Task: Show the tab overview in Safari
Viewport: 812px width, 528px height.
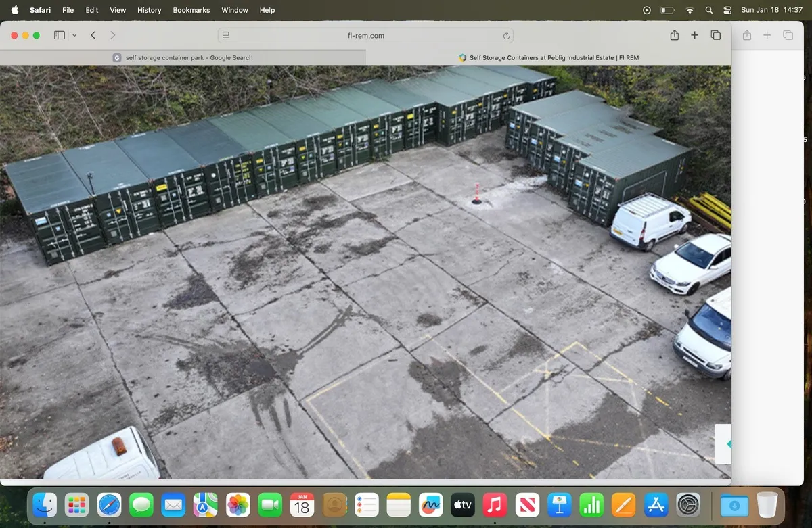Action: pyautogui.click(x=715, y=34)
